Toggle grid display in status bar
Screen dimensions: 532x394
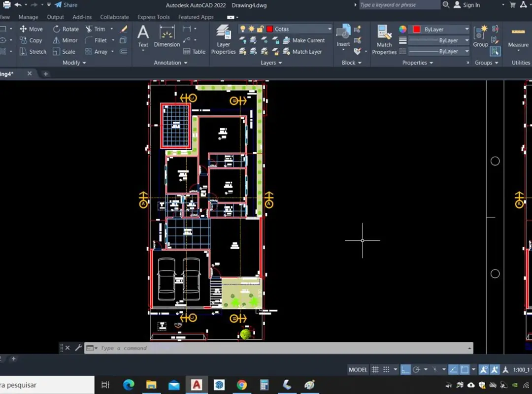(375, 370)
